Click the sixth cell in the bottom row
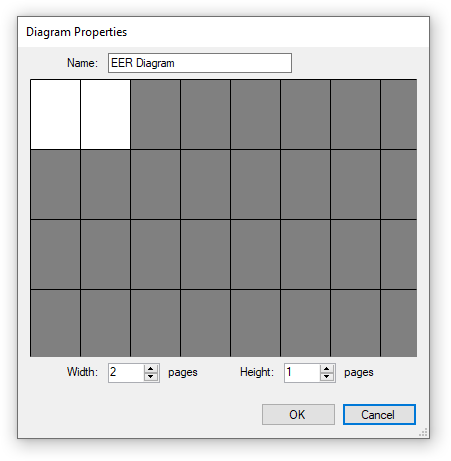Image resolution: width=451 pixels, height=461 pixels. pos(305,323)
